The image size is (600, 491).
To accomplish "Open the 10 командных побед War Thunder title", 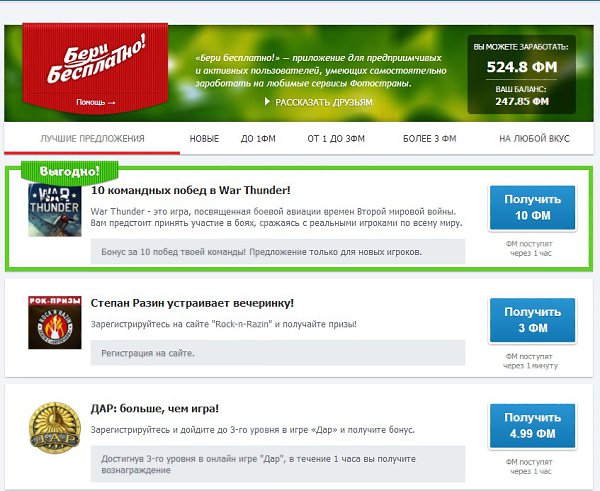I will [191, 190].
